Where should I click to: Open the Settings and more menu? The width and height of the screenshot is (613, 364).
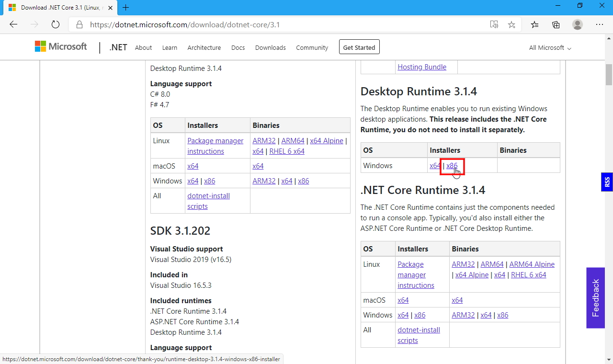[x=599, y=24]
